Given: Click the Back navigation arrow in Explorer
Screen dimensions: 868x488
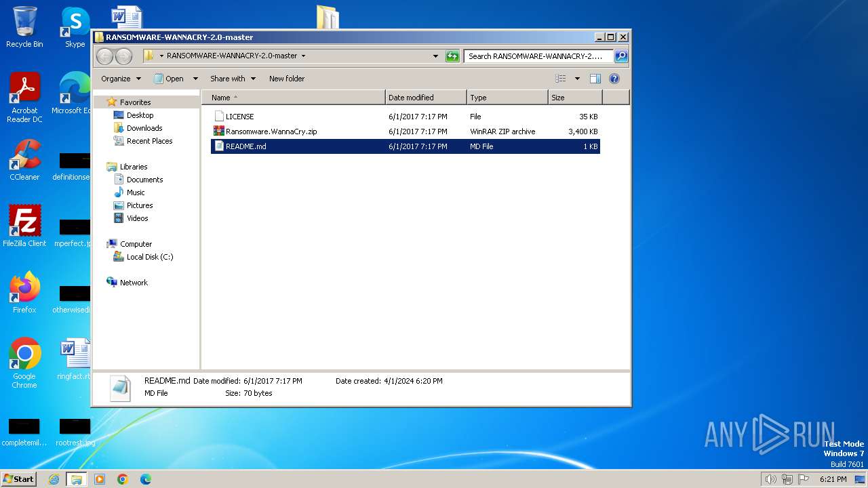Looking at the screenshot, I should click(104, 56).
